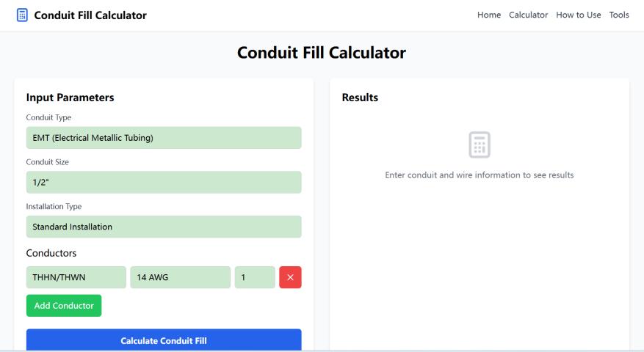Open the THHN/THWN wire type dropdown
644x352 pixels.
(76, 277)
